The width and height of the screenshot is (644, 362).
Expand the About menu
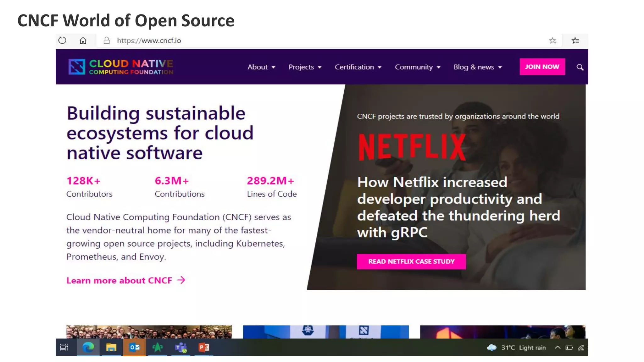(x=261, y=67)
